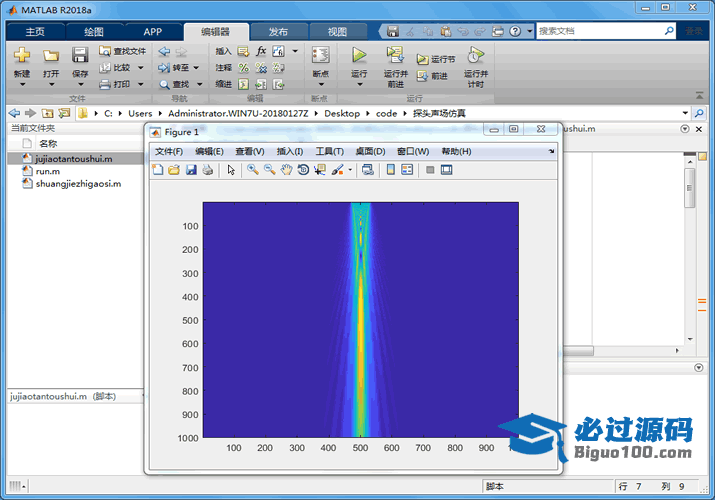Click the editor vertical scrollbar thumb
This screenshot has width=715, height=500.
click(x=689, y=188)
